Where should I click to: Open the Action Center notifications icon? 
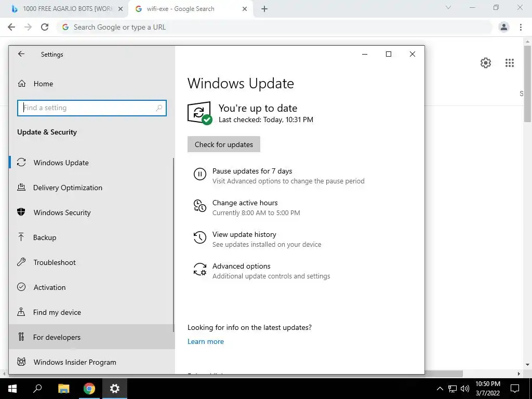point(515,389)
